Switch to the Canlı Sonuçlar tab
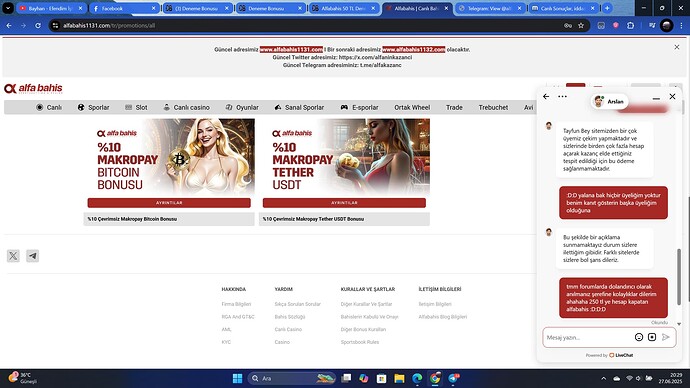The width and height of the screenshot is (690, 388). tap(563, 8)
